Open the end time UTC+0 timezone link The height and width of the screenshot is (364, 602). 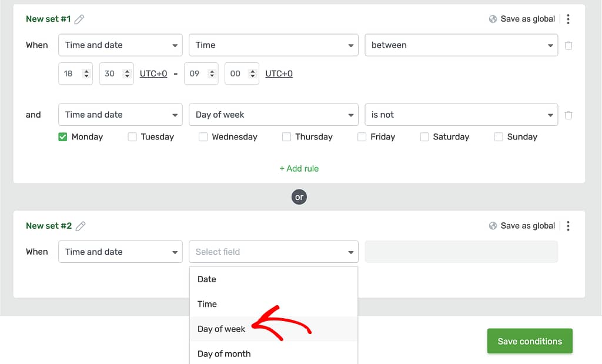pos(279,74)
